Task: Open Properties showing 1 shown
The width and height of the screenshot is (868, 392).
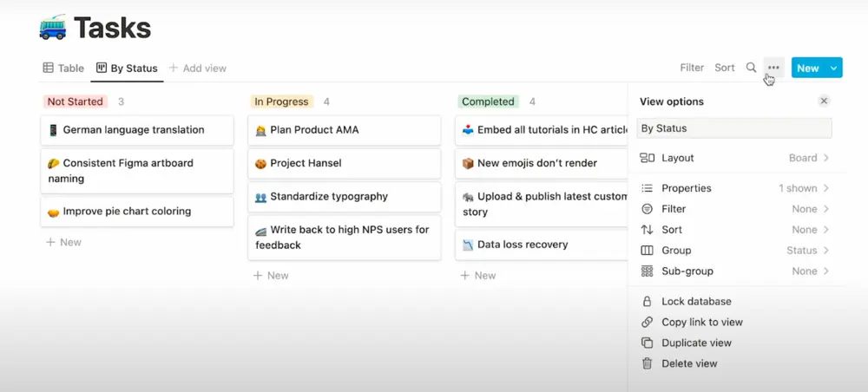Action: click(x=734, y=188)
